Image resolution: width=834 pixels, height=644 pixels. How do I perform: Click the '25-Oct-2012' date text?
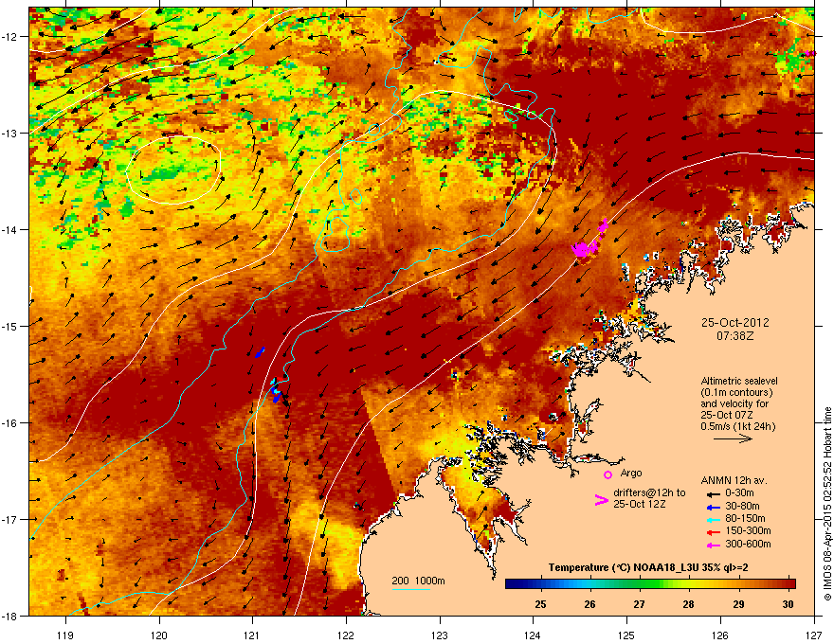coord(735,323)
